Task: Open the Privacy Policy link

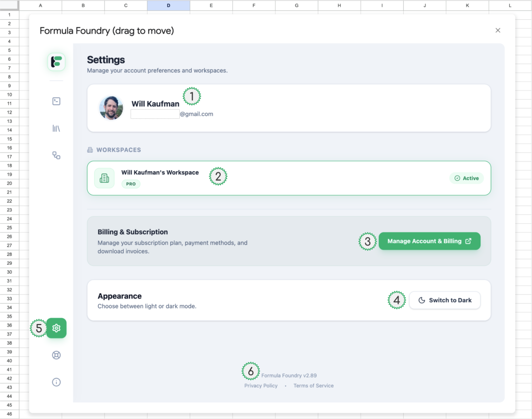Action: tap(261, 386)
